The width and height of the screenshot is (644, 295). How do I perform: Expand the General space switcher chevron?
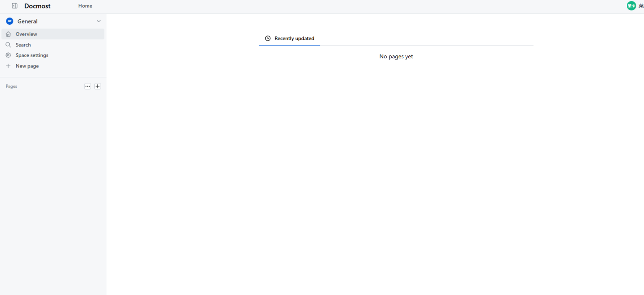tap(99, 21)
